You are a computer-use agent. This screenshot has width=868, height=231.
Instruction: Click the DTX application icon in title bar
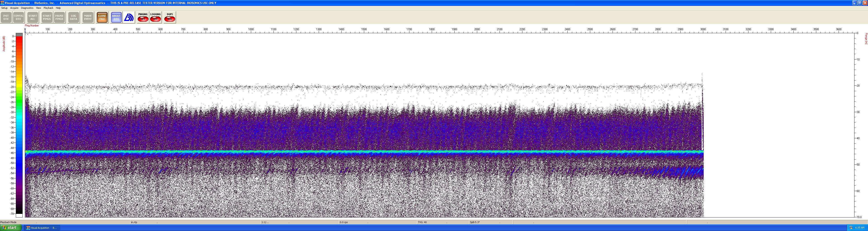click(x=2, y=3)
